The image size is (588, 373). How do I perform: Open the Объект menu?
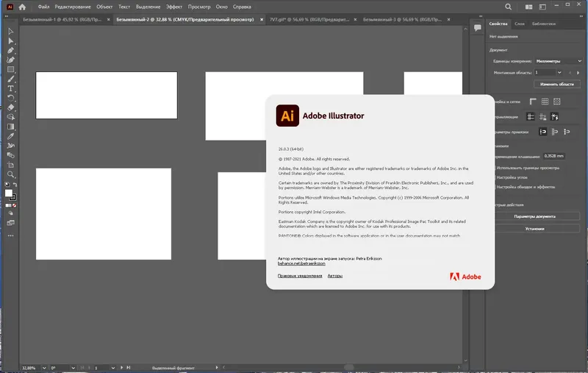[x=104, y=7]
